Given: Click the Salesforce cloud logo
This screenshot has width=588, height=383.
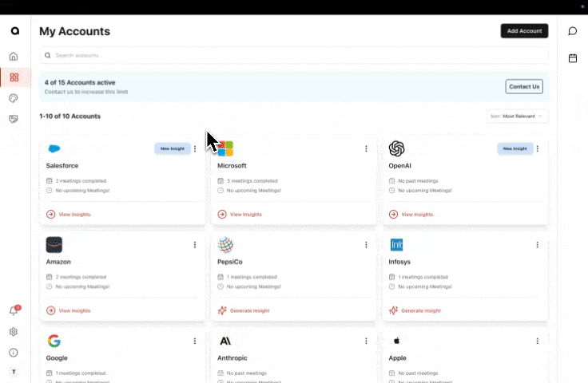Looking at the screenshot, I should tap(54, 148).
